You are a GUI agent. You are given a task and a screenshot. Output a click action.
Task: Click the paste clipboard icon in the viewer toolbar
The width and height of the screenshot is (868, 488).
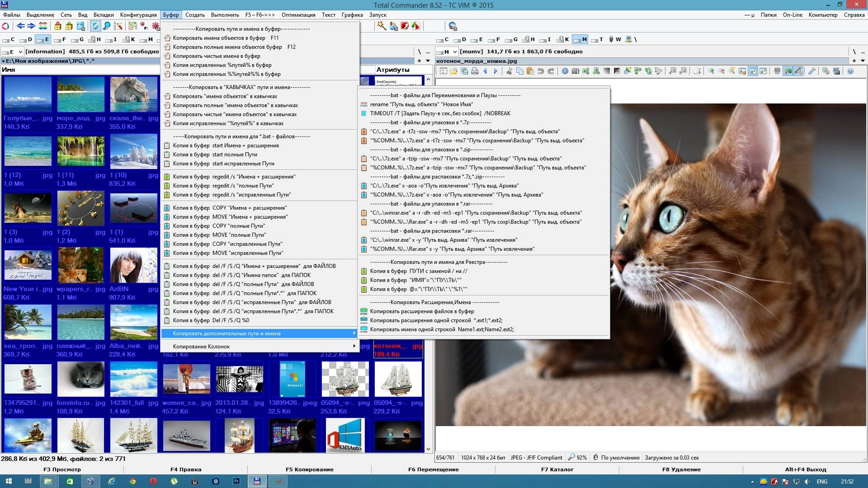coord(530,71)
